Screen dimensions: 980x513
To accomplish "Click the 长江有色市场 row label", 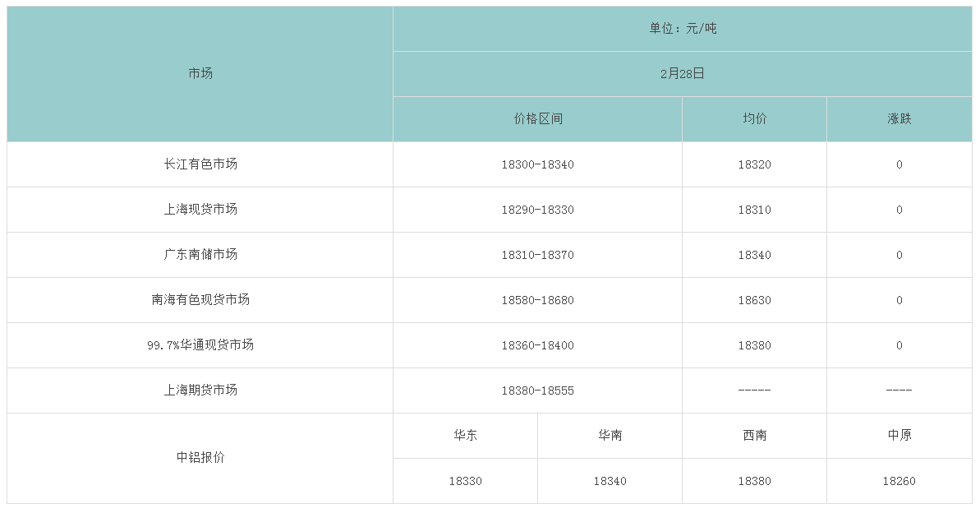I will click(200, 164).
